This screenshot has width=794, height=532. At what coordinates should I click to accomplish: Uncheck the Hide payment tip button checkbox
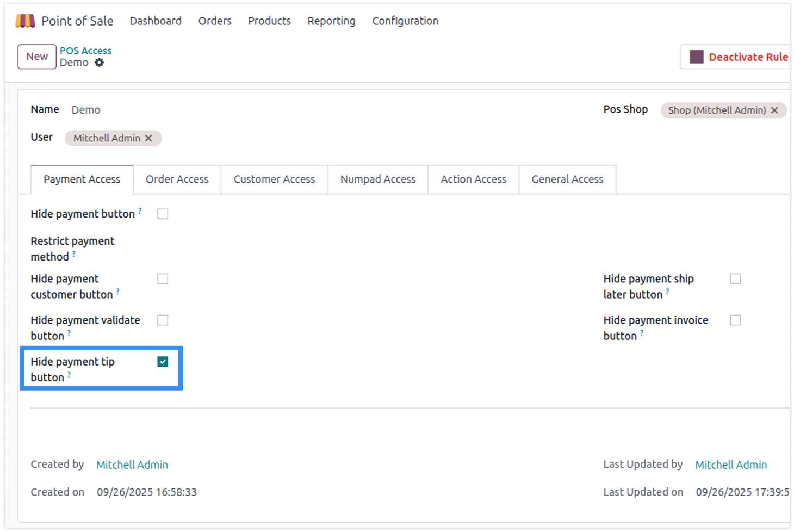pyautogui.click(x=163, y=362)
